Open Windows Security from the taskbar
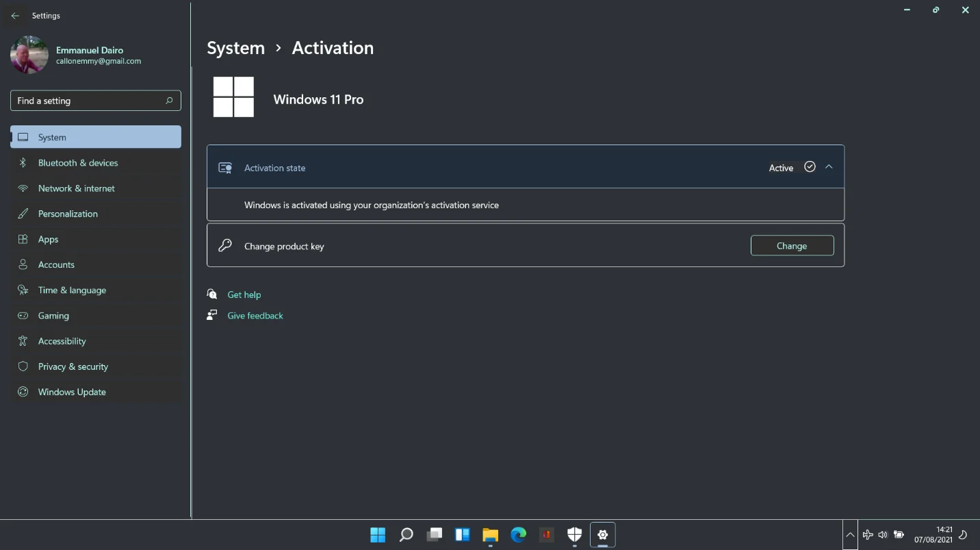This screenshot has width=980, height=550. 574,535
